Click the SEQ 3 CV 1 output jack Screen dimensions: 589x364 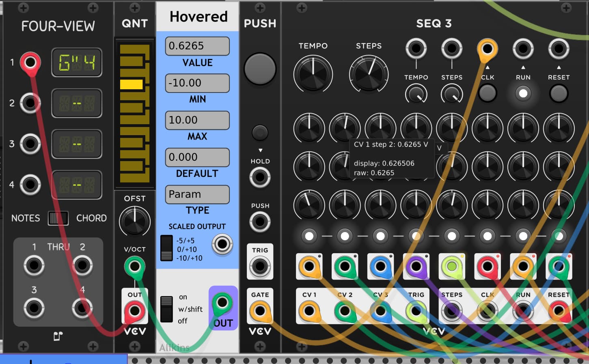coord(309,311)
